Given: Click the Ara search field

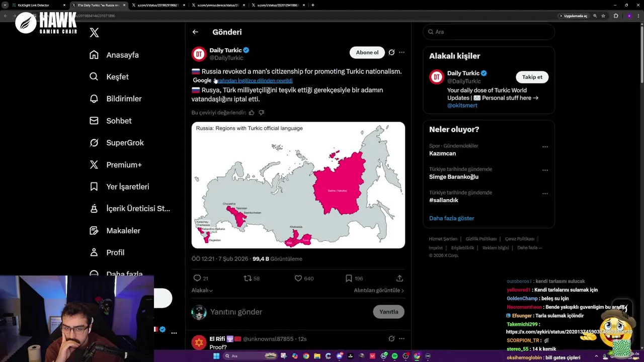Looking at the screenshot, I should pyautogui.click(x=489, y=32).
